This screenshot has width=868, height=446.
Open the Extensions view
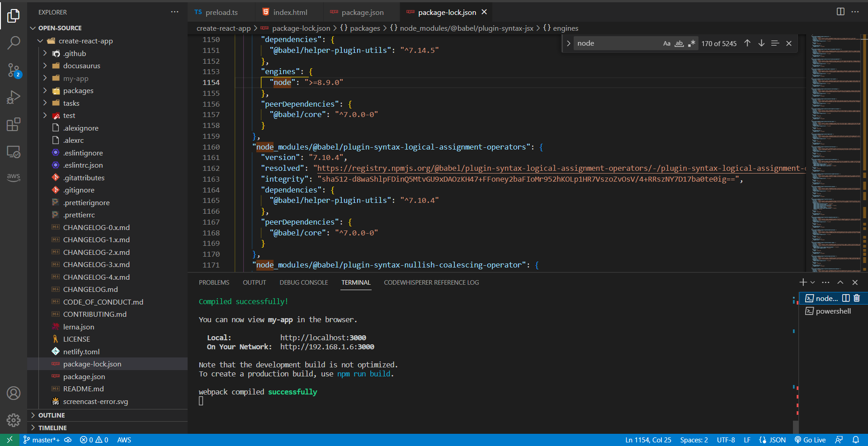coord(14,124)
